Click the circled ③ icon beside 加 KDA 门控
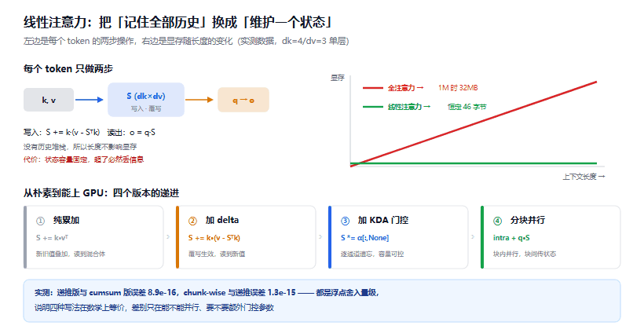The height and width of the screenshot is (333, 644). pyautogui.click(x=345, y=221)
